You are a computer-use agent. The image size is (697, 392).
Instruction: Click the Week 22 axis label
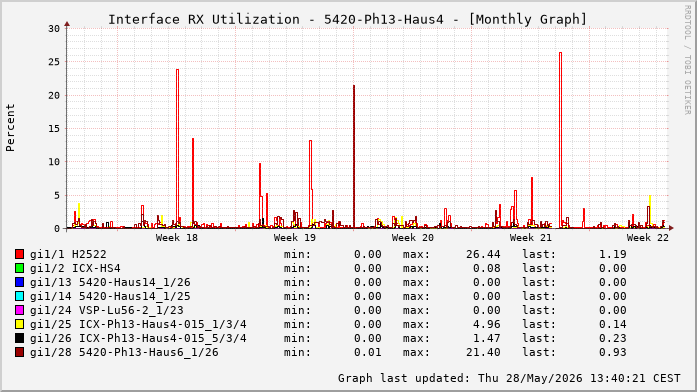tap(648, 237)
